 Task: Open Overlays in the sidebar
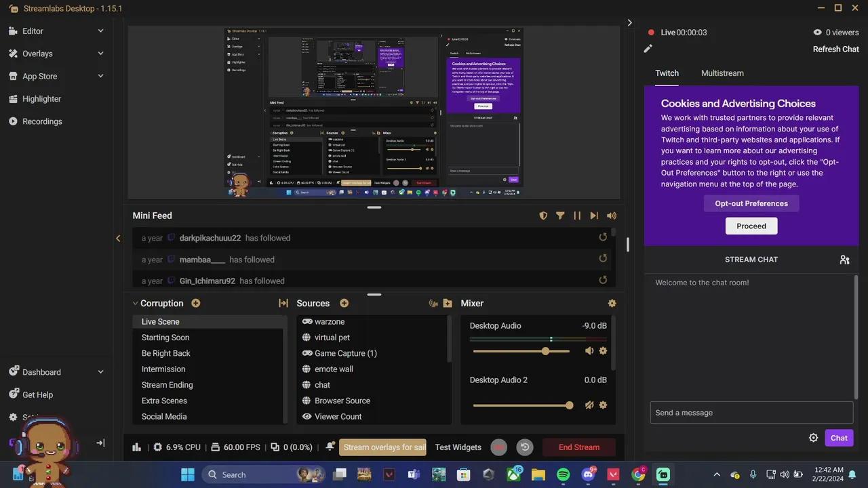pos(37,54)
